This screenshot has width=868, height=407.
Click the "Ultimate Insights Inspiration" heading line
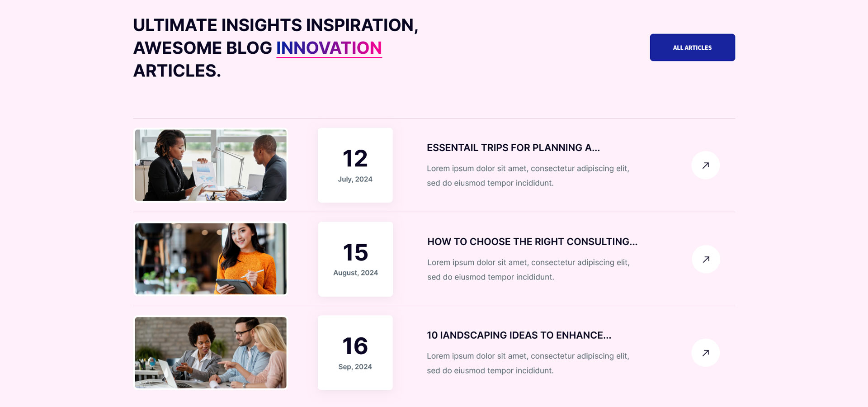(275, 25)
